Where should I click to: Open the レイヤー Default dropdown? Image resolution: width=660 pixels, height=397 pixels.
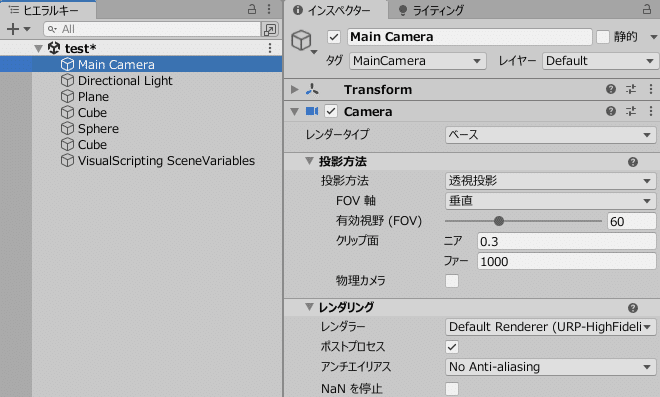pos(600,61)
